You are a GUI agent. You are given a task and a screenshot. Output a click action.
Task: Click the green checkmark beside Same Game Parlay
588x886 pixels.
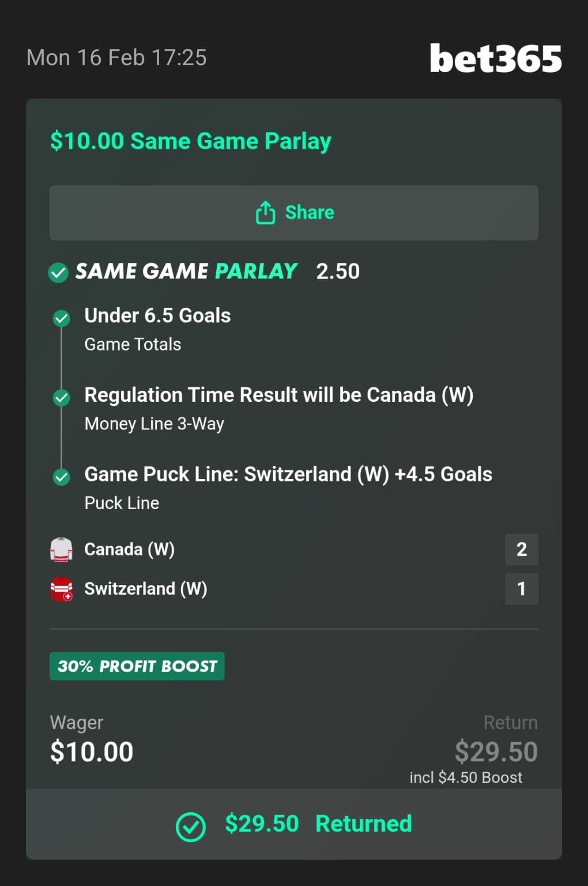pos(58,272)
